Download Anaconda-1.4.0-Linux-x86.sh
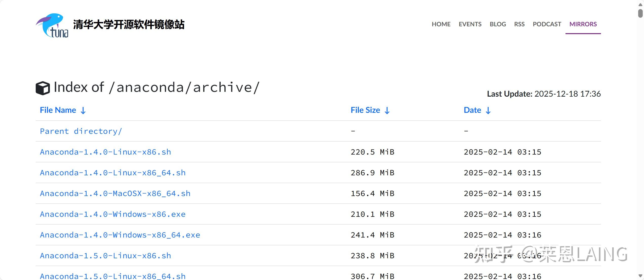 [x=106, y=152]
